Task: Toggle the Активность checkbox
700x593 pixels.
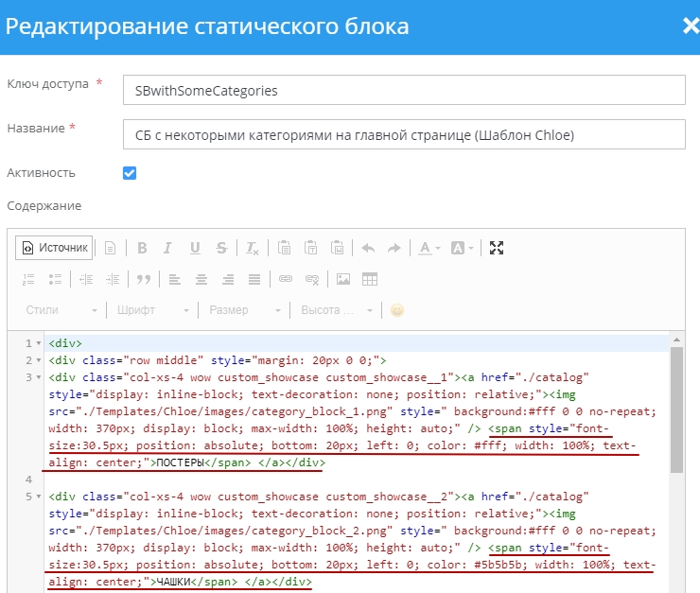Action: point(130,173)
